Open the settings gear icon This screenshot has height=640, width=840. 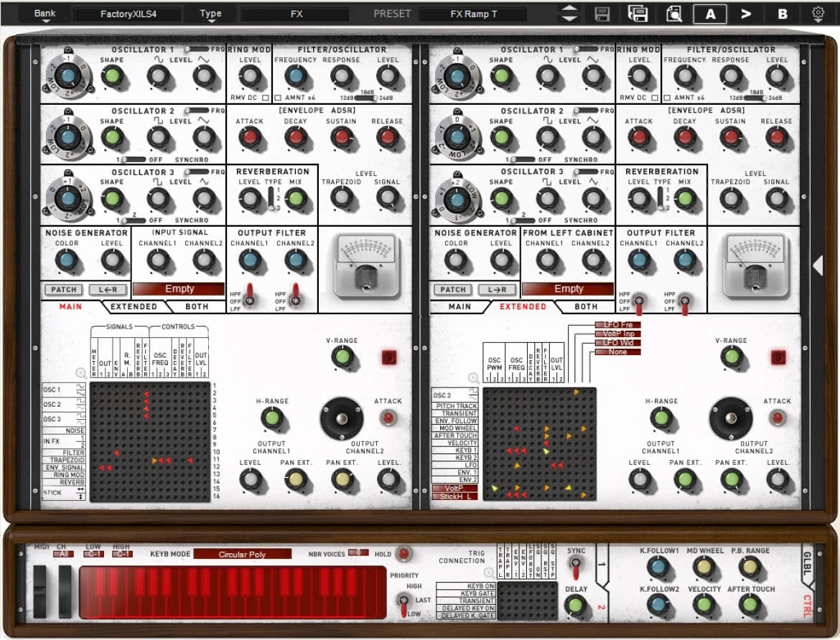(818, 13)
